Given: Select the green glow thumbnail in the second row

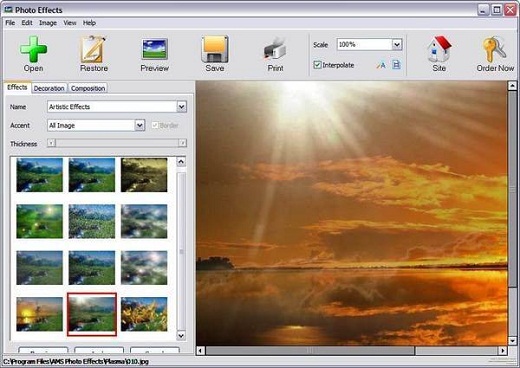Looking at the screenshot, I should pyautogui.click(x=39, y=221).
